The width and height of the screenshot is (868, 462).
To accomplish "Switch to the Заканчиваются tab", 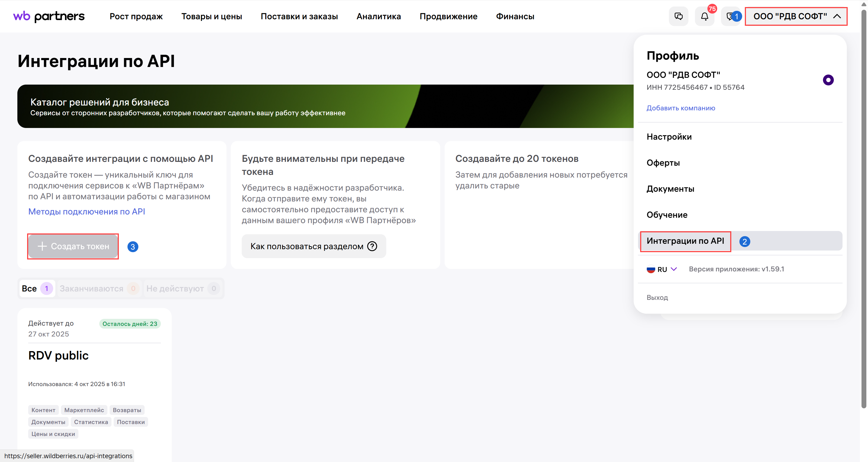I will click(x=98, y=288).
